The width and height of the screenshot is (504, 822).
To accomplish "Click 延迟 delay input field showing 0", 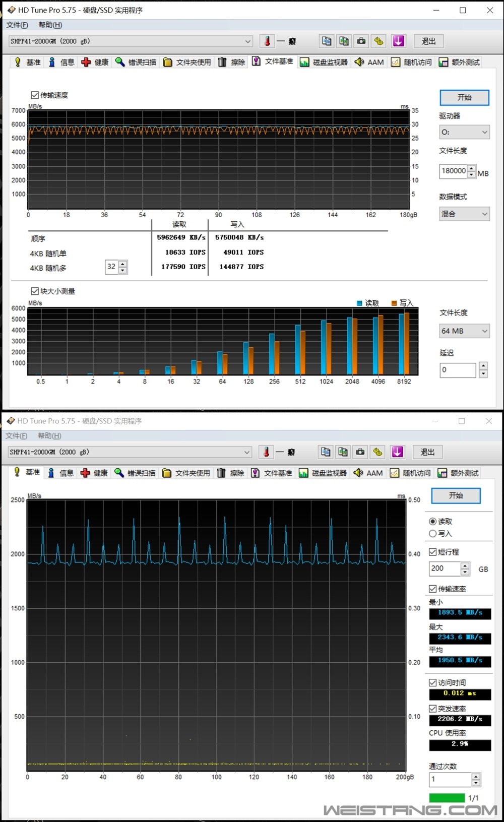I will [458, 370].
